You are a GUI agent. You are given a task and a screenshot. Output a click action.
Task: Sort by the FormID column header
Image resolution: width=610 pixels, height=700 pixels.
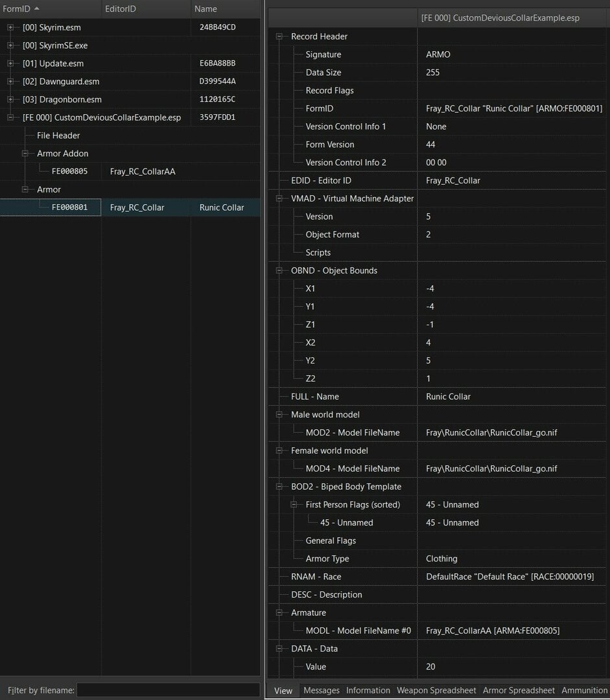tap(51, 9)
